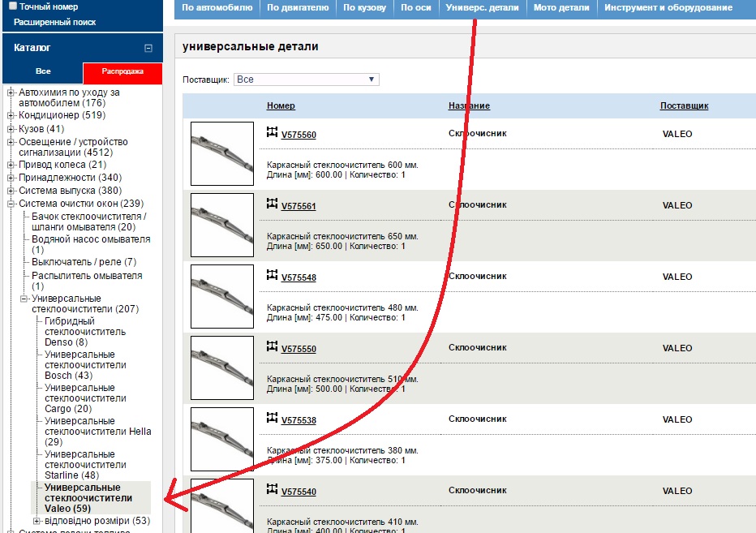Expand the Кондиционер (519) tree node
This screenshot has width=756, height=533.
click(x=11, y=115)
